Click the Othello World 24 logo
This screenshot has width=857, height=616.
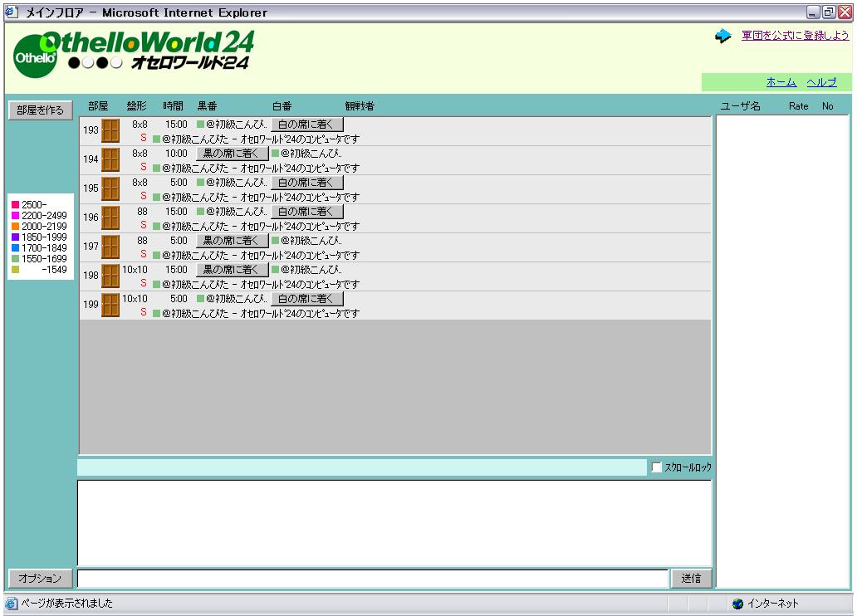[135, 53]
